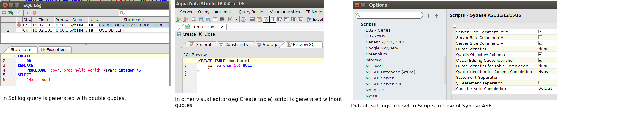Screen dimensions: 644x121
Task: Click the Excel export icon in SQL Log toolbar
Action: coord(10,13)
